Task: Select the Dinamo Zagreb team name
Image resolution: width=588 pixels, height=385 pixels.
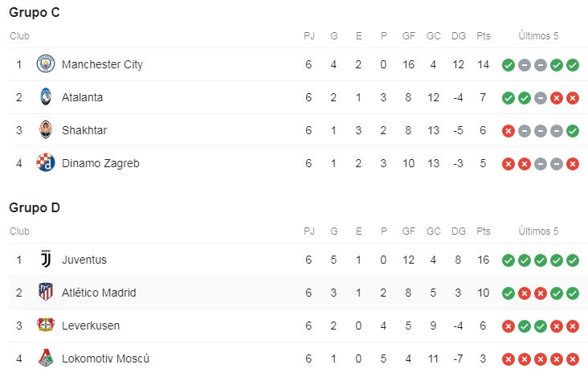Action: [x=100, y=163]
